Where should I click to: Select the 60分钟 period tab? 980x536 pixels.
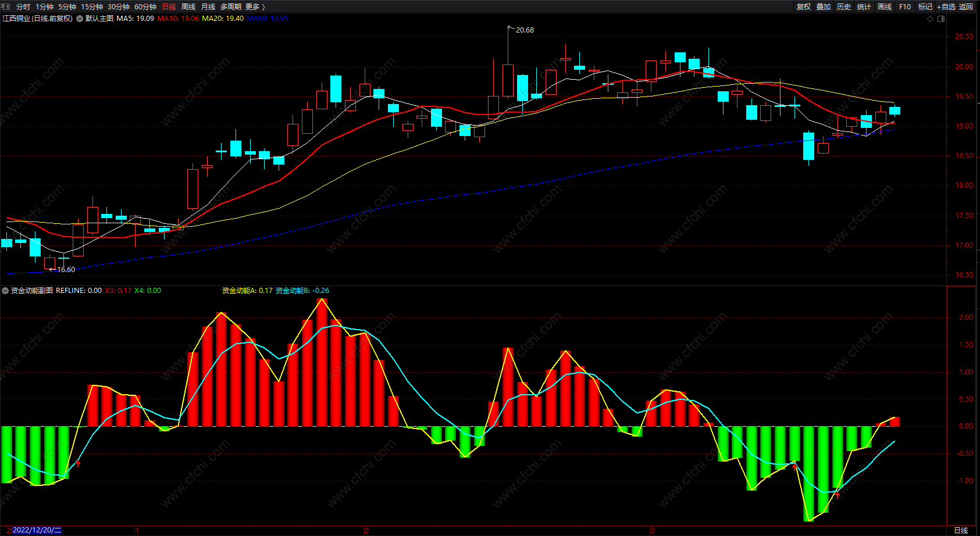coord(145,7)
